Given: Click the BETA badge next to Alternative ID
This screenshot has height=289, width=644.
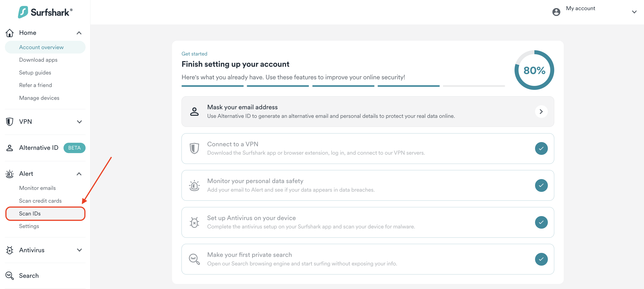Looking at the screenshot, I should (74, 148).
